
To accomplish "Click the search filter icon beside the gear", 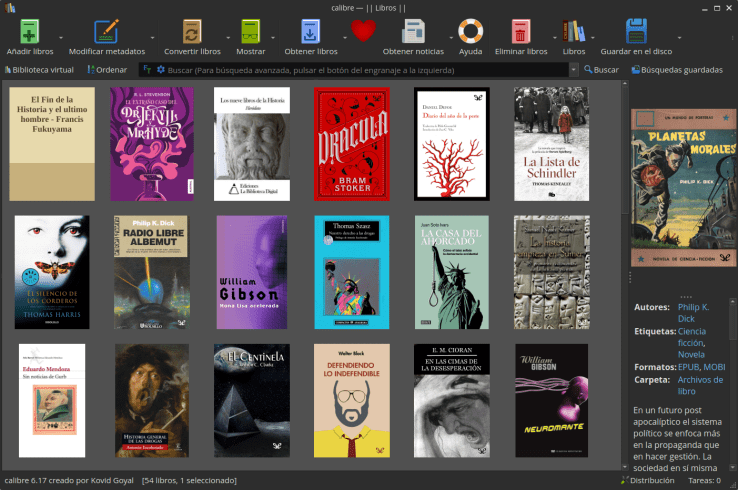I will pyautogui.click(x=147, y=70).
